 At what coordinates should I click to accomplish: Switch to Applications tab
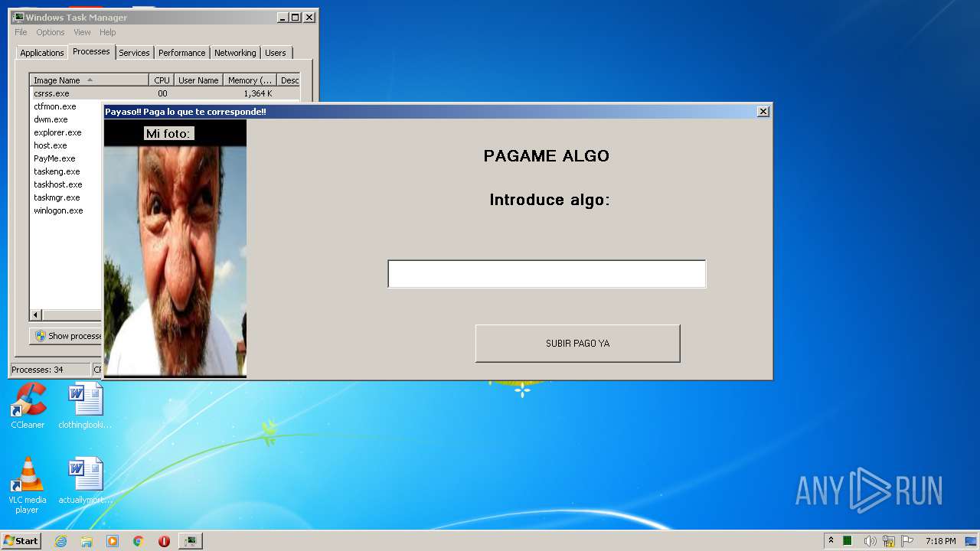point(42,53)
